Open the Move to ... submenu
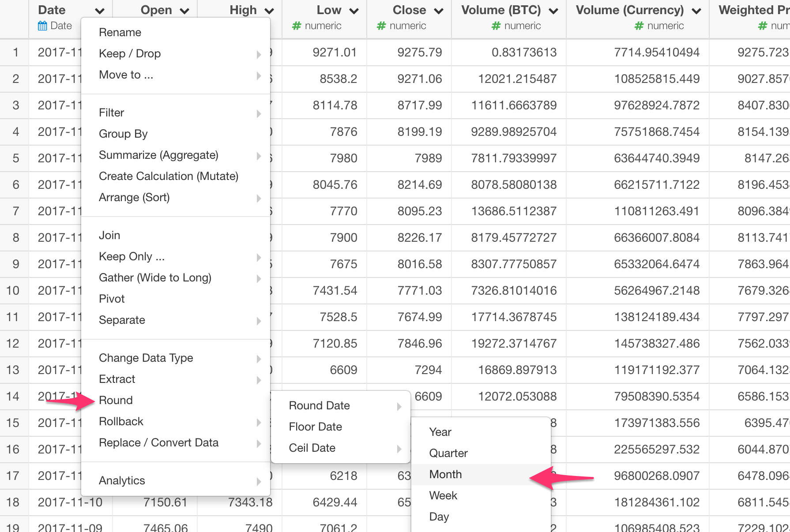The image size is (790, 532). point(176,75)
